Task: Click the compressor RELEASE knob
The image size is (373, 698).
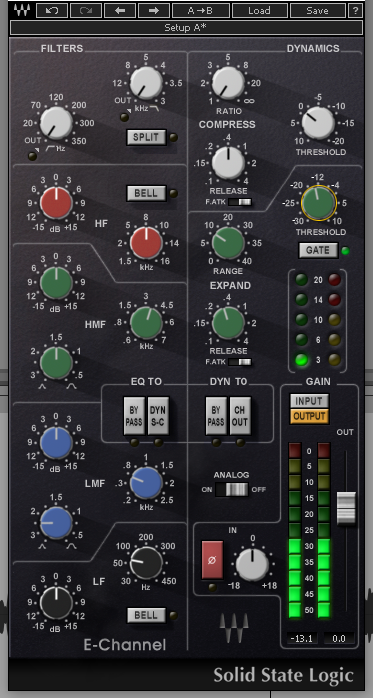Action: point(228,163)
